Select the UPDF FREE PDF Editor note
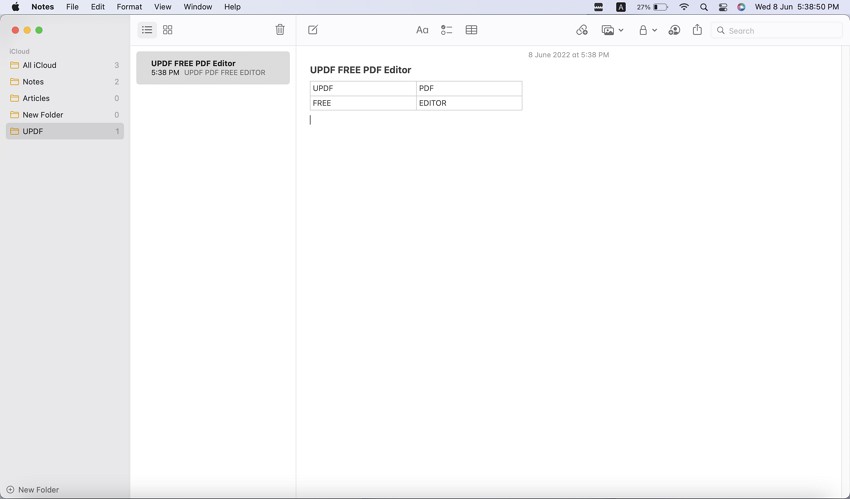Image resolution: width=850 pixels, height=499 pixels. pos(213,68)
